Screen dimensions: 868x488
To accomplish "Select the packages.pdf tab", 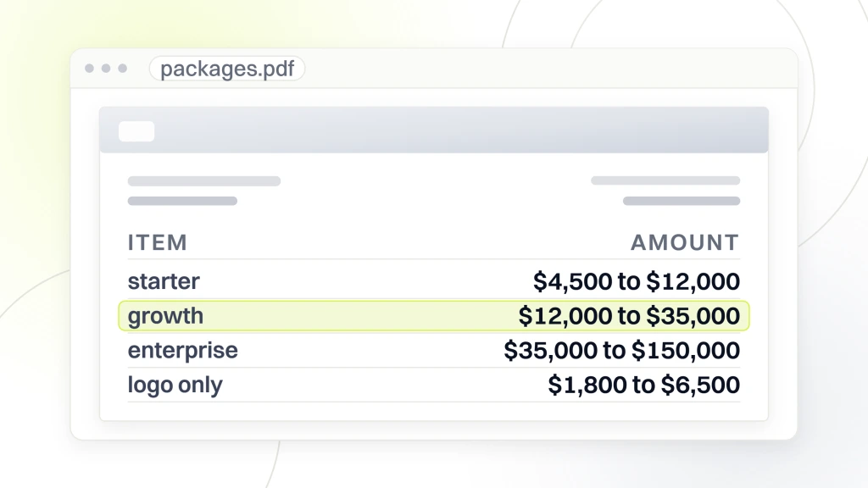I will [227, 69].
